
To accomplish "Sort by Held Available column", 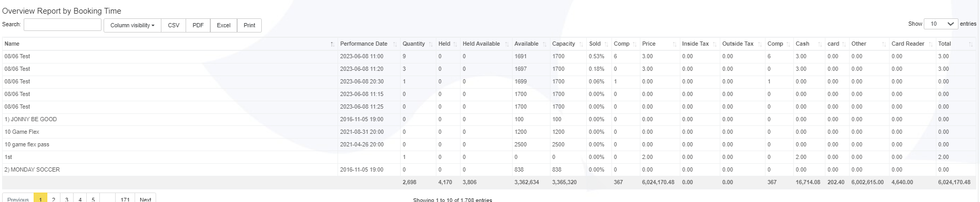I will (x=486, y=44).
